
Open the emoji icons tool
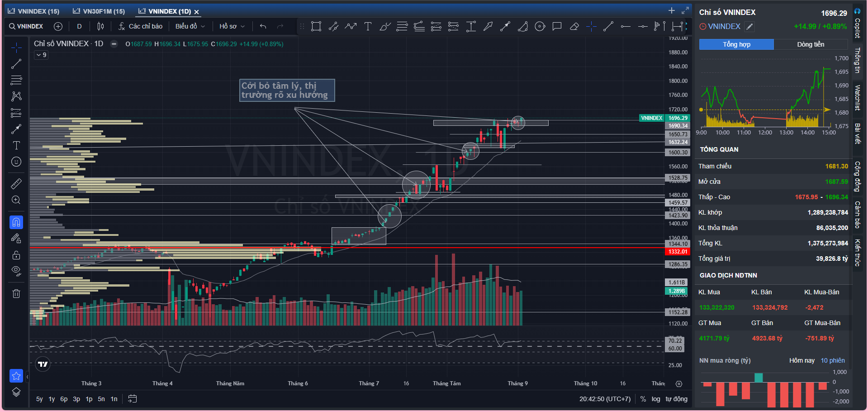coord(16,162)
